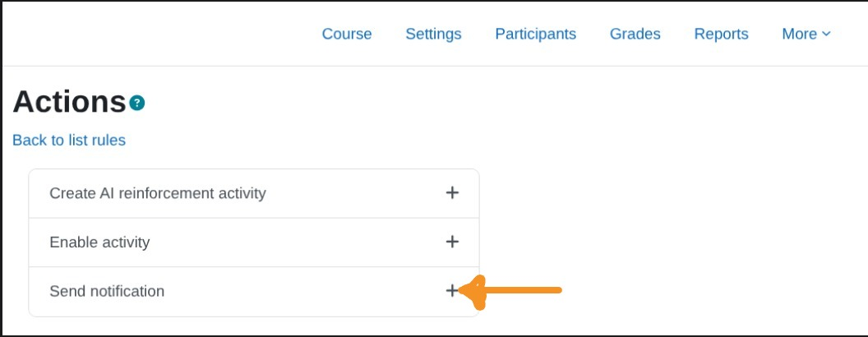Click the Actions page heading
868x337 pixels.
(69, 102)
